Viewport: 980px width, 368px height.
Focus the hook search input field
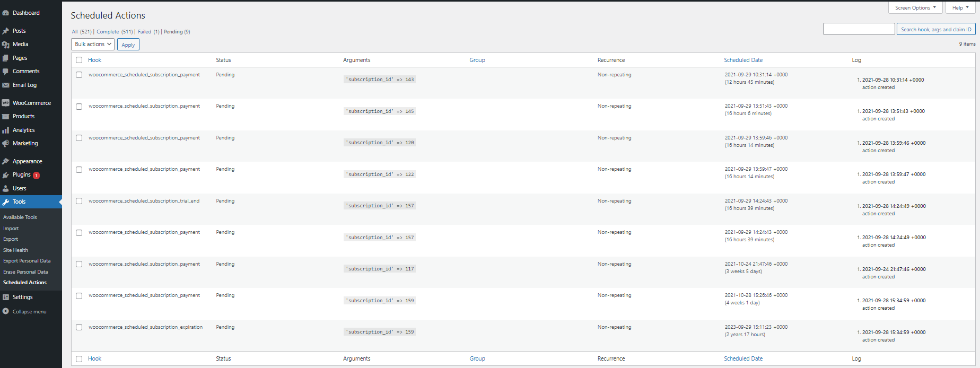[x=859, y=29]
